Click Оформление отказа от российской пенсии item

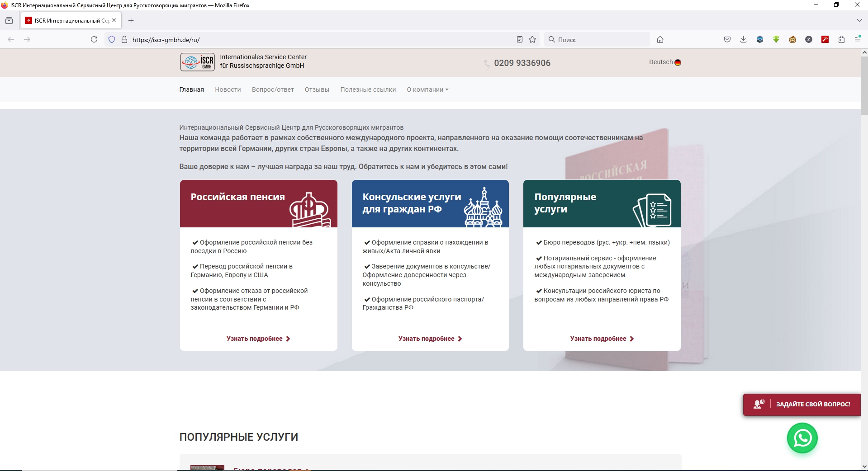pyautogui.click(x=249, y=299)
